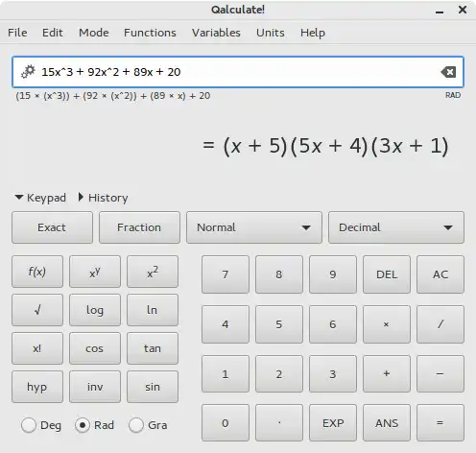Click the square root button
This screenshot has height=453, width=476.
(x=37, y=310)
